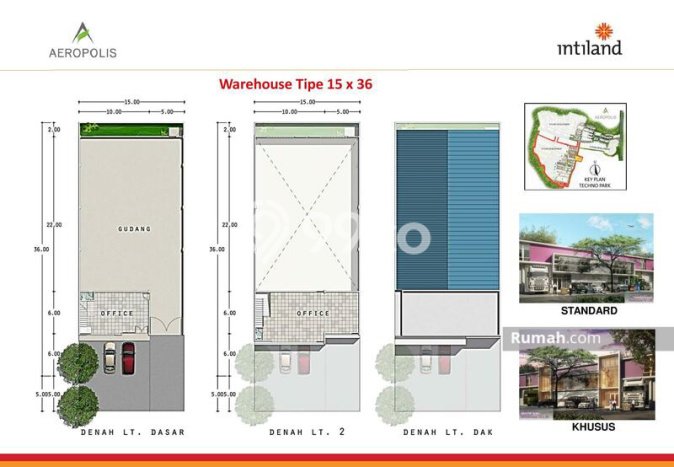Viewport: 674px width, 467px height.
Task: Click the crossed void area in Denah Lt. 2
Action: click(x=306, y=217)
